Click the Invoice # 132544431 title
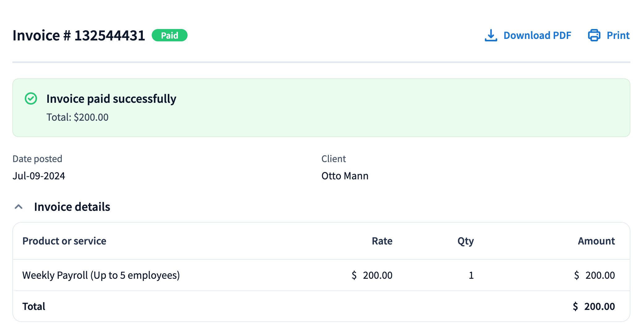The image size is (644, 334). (x=79, y=35)
